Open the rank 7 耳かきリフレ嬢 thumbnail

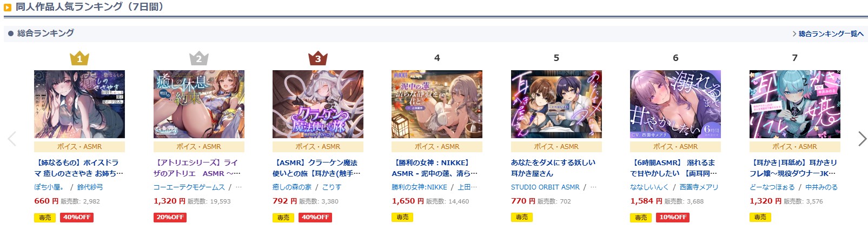[795, 104]
